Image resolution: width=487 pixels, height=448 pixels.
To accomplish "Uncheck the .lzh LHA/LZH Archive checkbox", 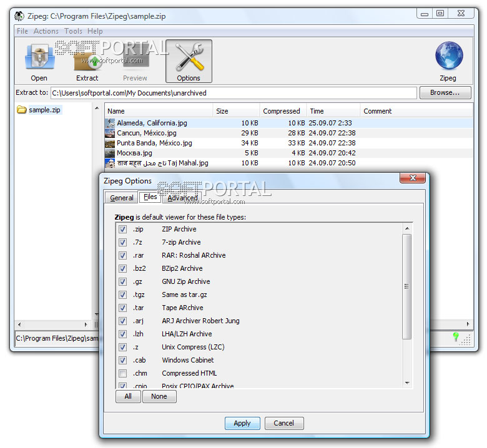I will (x=122, y=334).
